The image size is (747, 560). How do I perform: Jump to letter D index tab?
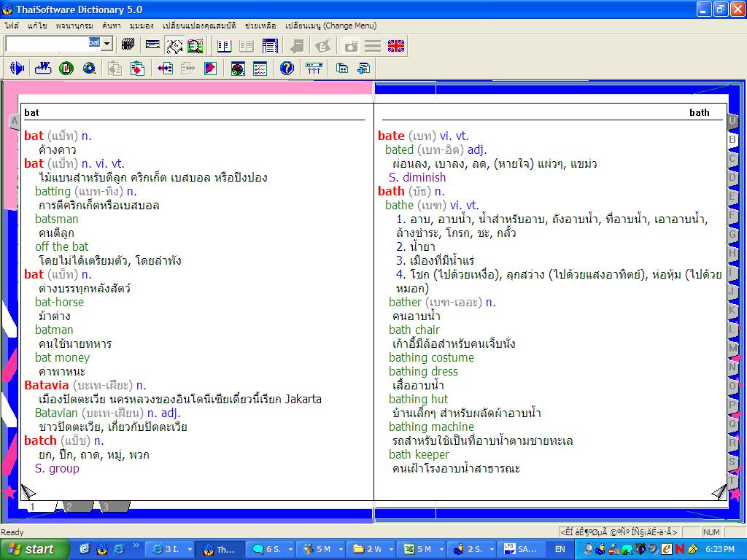click(732, 178)
